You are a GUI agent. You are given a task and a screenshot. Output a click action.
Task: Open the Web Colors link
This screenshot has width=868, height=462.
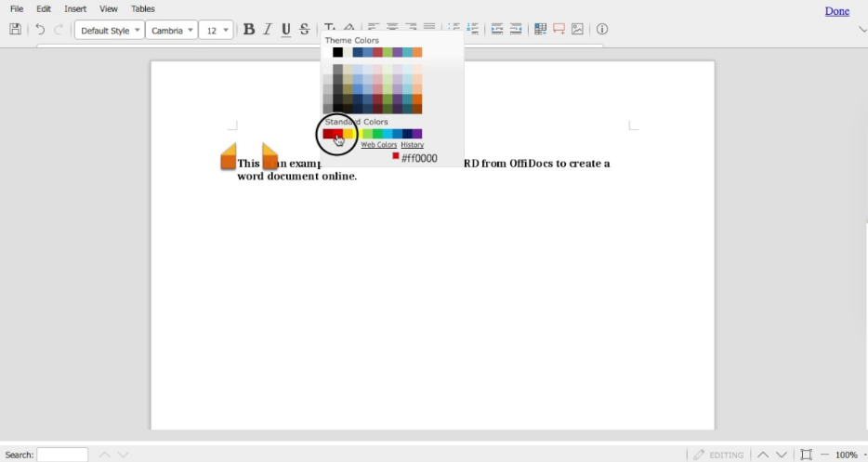coord(378,145)
